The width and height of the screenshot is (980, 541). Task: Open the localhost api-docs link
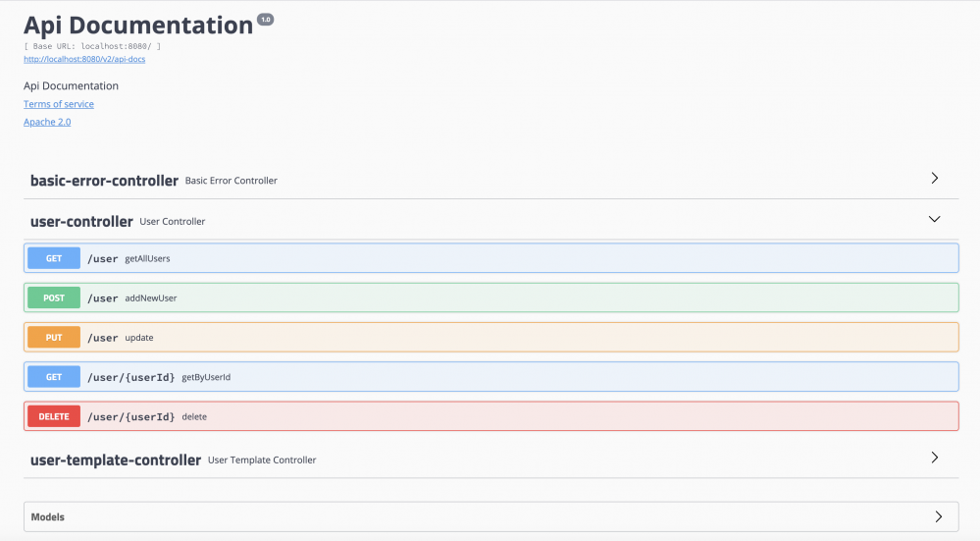[84, 59]
